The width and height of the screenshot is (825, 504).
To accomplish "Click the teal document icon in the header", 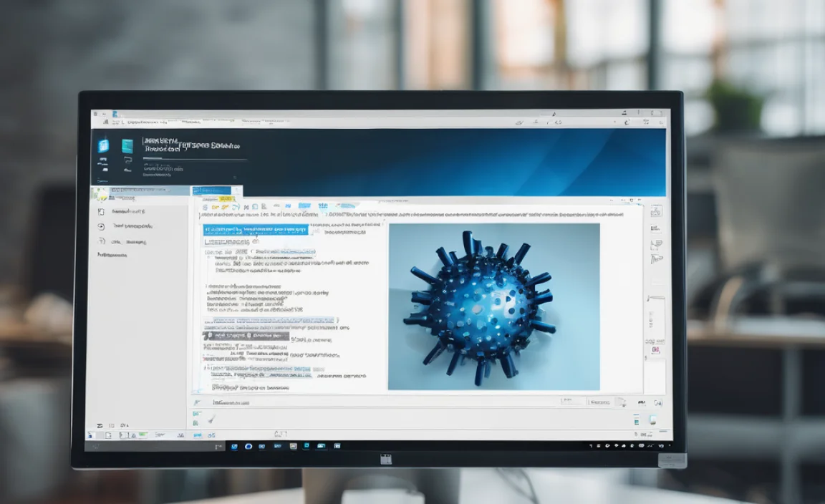I will coord(127,145).
